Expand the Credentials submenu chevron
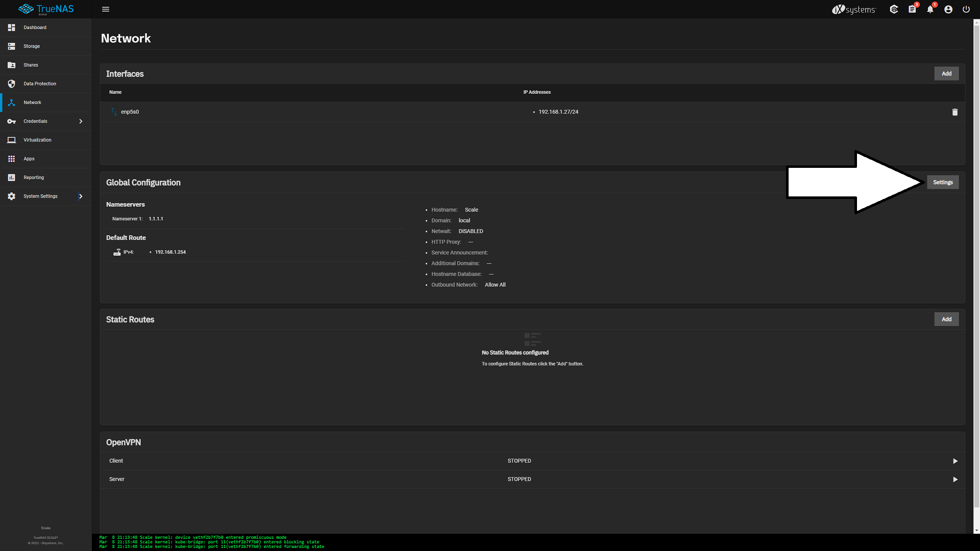The image size is (980, 551). click(81, 121)
